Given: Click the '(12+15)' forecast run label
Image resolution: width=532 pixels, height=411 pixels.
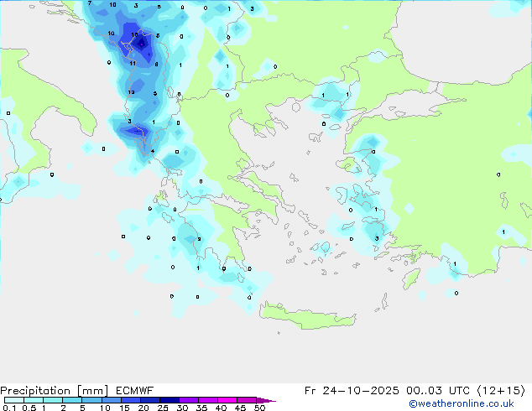Looking at the screenshot, I should (501, 391).
